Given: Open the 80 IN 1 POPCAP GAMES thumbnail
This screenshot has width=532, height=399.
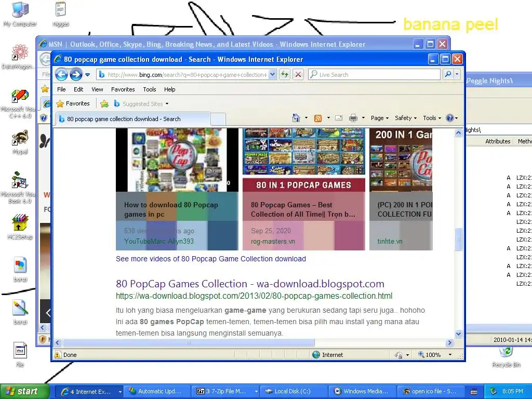Looking at the screenshot, I should click(x=304, y=160).
